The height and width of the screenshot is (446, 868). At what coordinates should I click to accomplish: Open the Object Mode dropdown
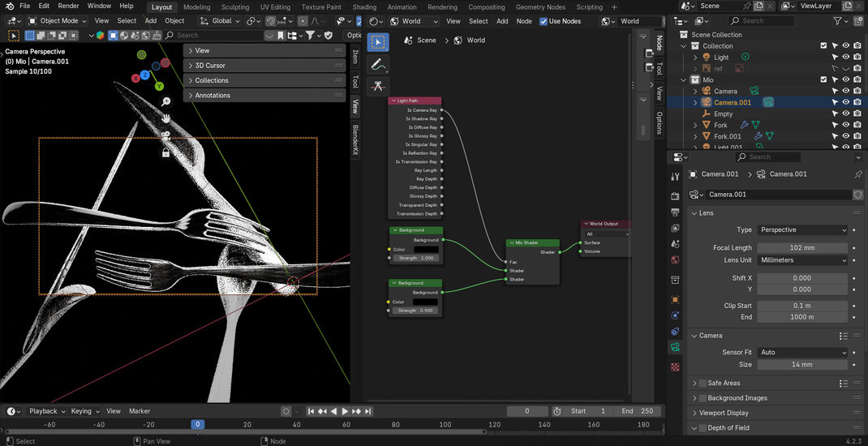coord(58,21)
